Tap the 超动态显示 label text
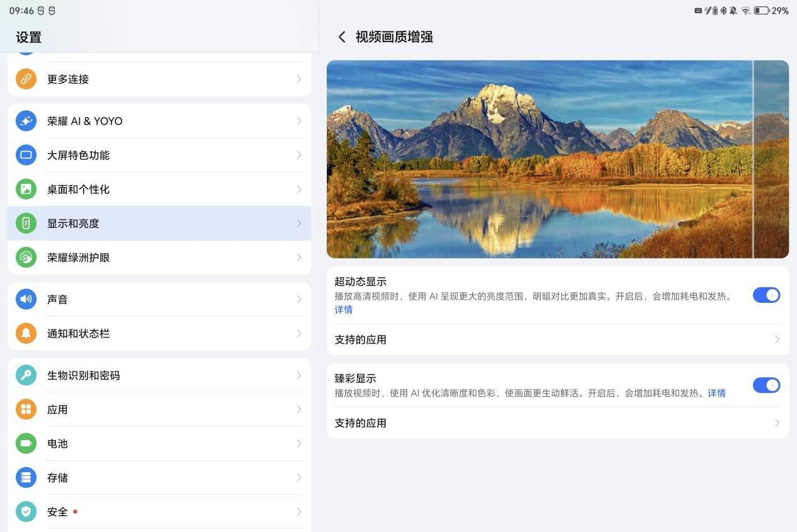The width and height of the screenshot is (797, 532). [361, 281]
